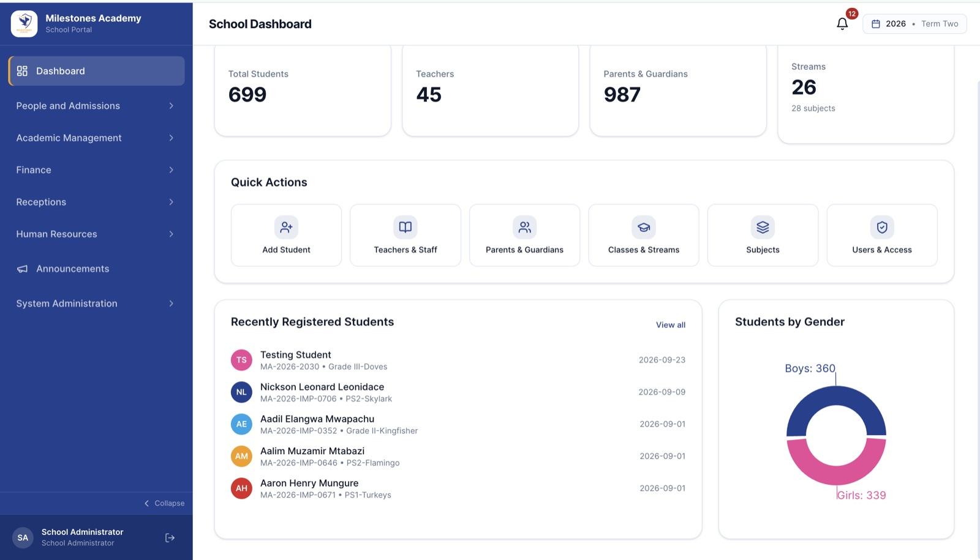Viewport: 980px width, 560px height.
Task: Select Dashboard in the sidebar
Action: click(96, 71)
